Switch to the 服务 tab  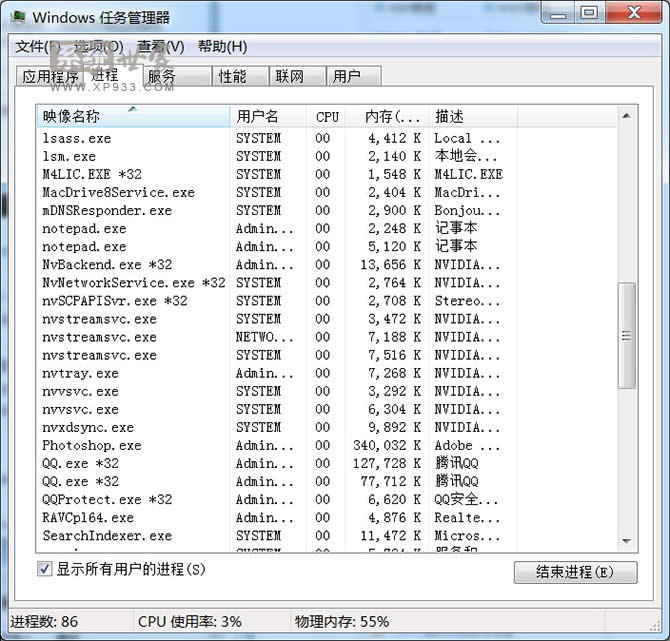coord(162,76)
